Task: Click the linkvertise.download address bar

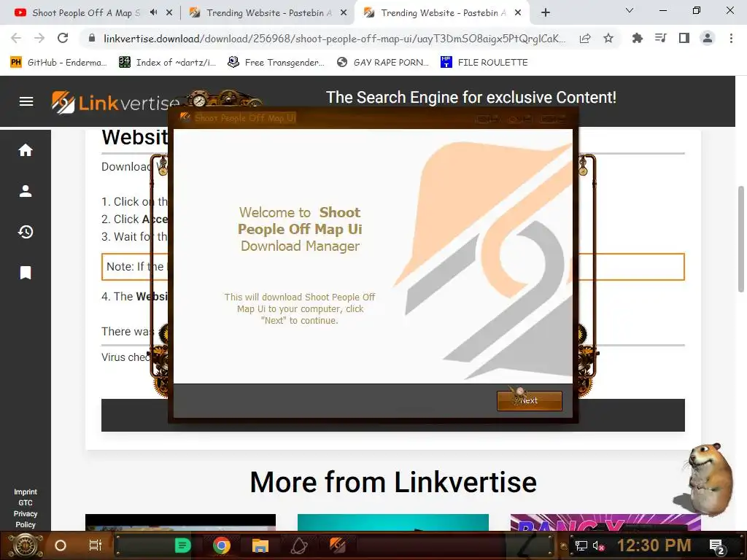Action: [333, 39]
